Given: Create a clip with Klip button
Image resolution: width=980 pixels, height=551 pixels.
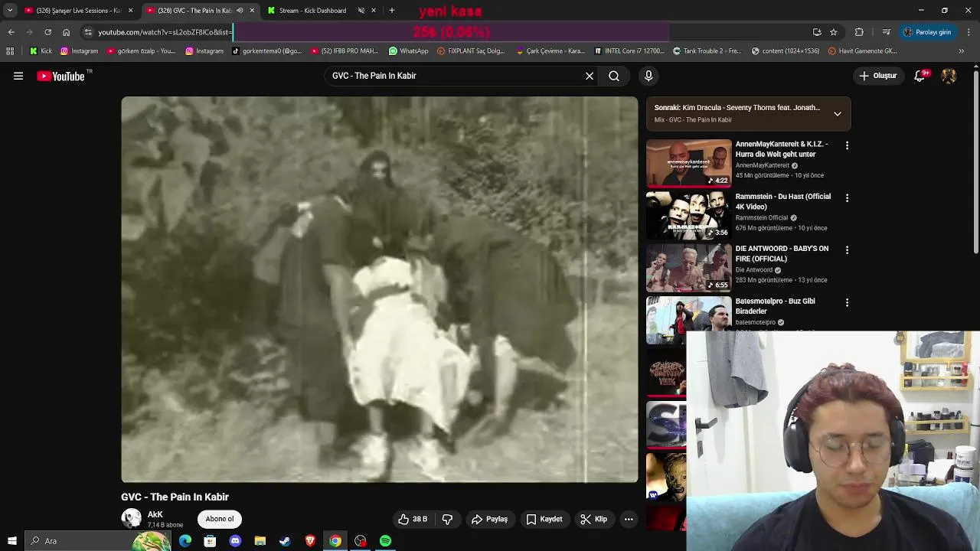Looking at the screenshot, I should (x=593, y=519).
